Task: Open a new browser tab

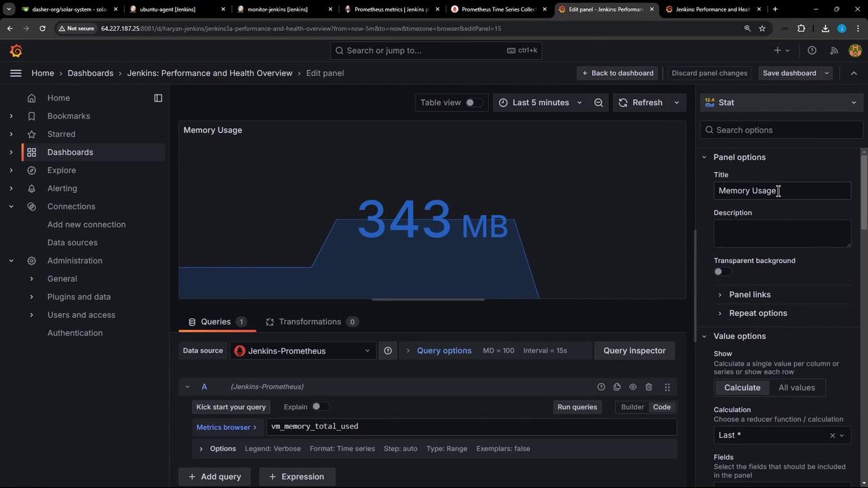Action: coord(775,9)
